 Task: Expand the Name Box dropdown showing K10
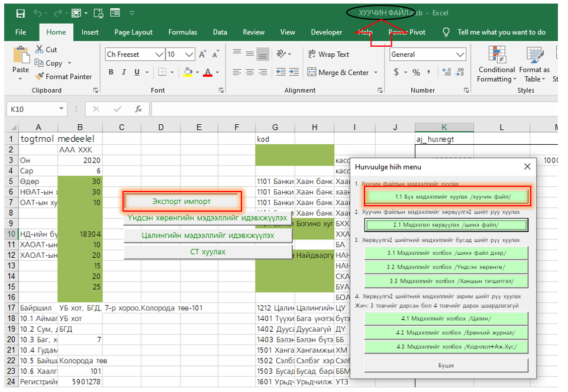tap(62, 109)
